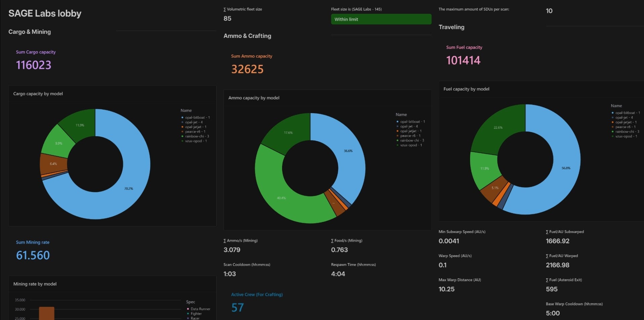Toggle 'opal-bitboat - 1' in Ammo chart legend
The image size is (644, 320).
[x=411, y=122]
